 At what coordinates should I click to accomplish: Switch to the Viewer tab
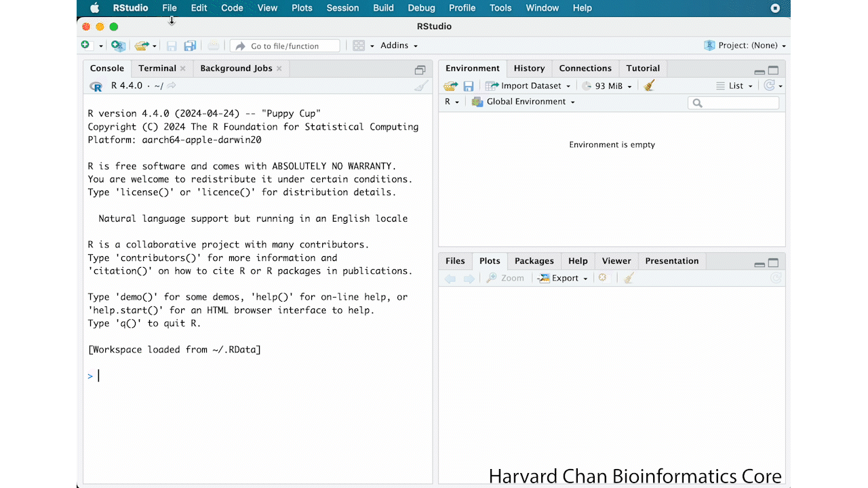[x=616, y=260]
